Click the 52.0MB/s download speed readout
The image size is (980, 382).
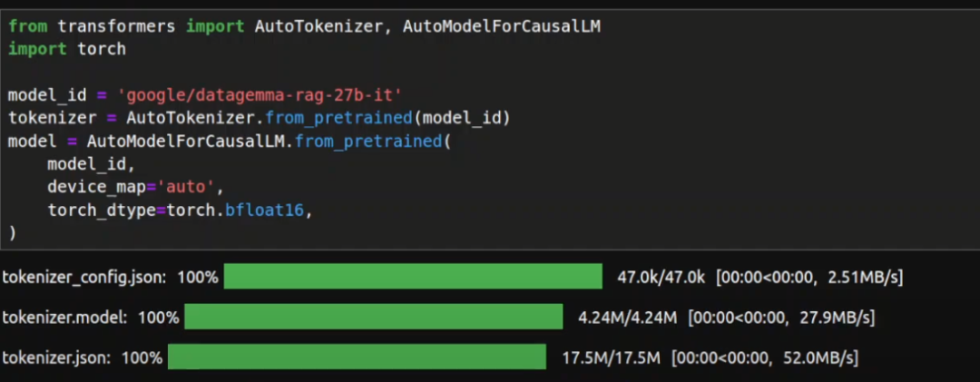point(822,357)
